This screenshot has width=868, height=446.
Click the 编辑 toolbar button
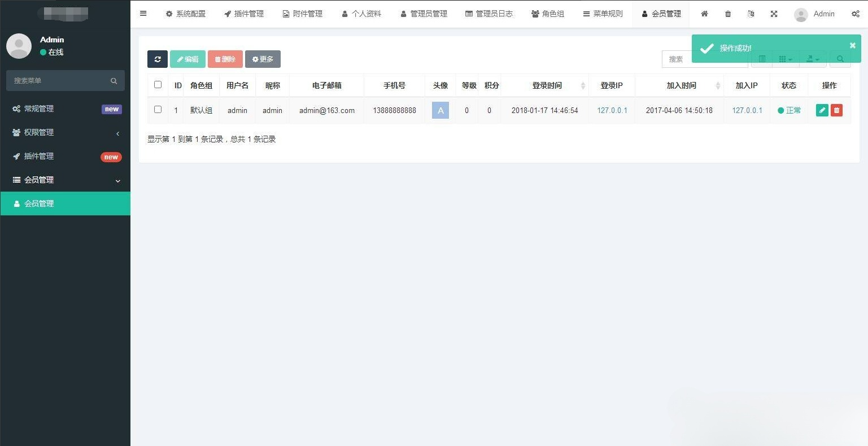point(187,59)
